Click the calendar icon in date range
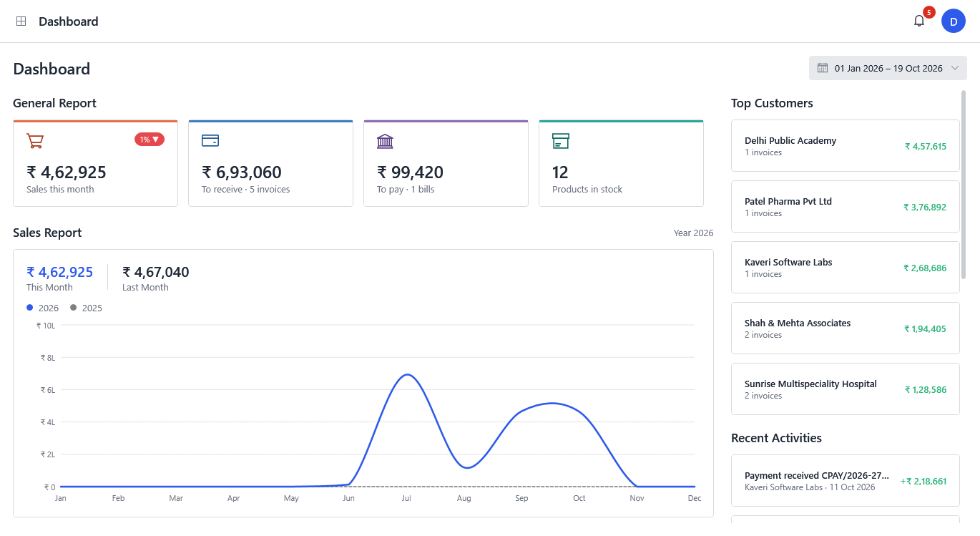Viewport: 980px width, 536px height. (x=822, y=68)
